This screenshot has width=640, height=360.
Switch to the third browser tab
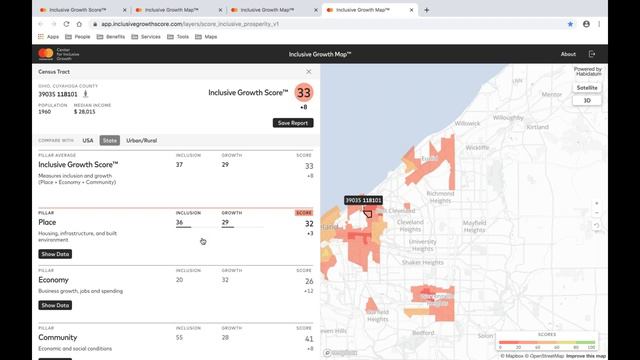tap(267, 10)
